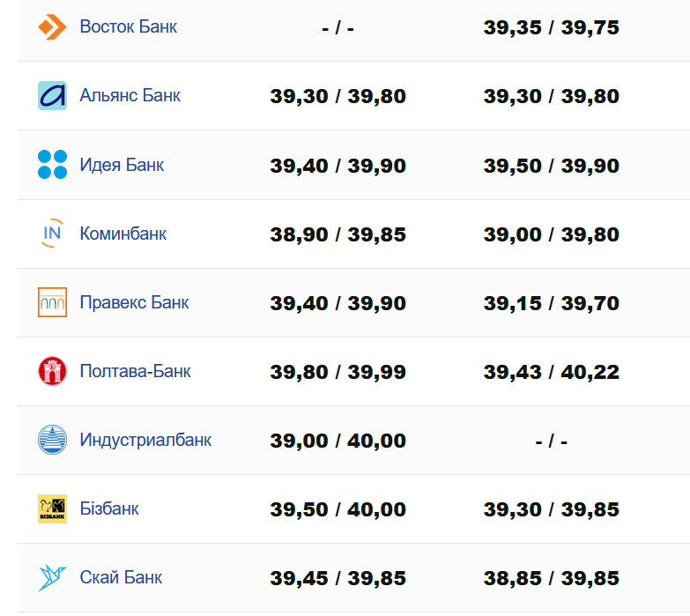Follow the Индустриалбанк link
The width and height of the screenshot is (690, 616).
pos(145,440)
